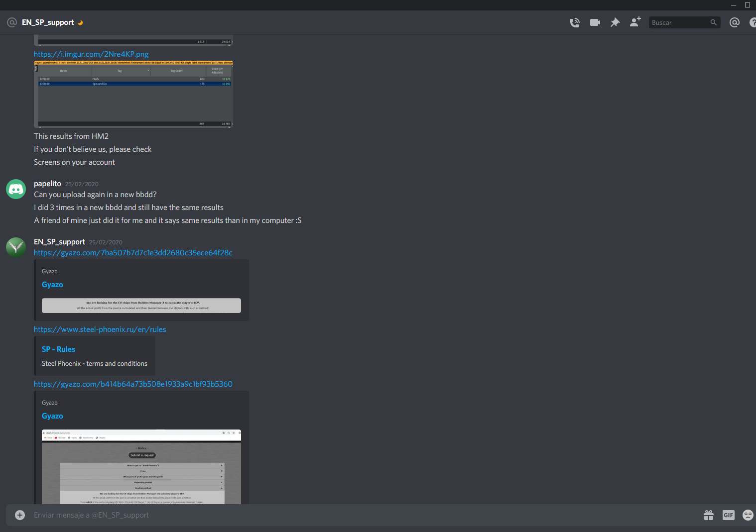Viewport: 756px width, 532px height.
Task: Open the emoji picker
Action: tap(748, 515)
